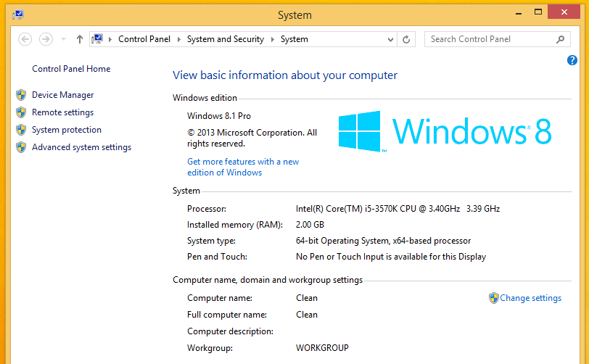Open Control Panel Home link
589x364 pixels.
click(x=71, y=69)
